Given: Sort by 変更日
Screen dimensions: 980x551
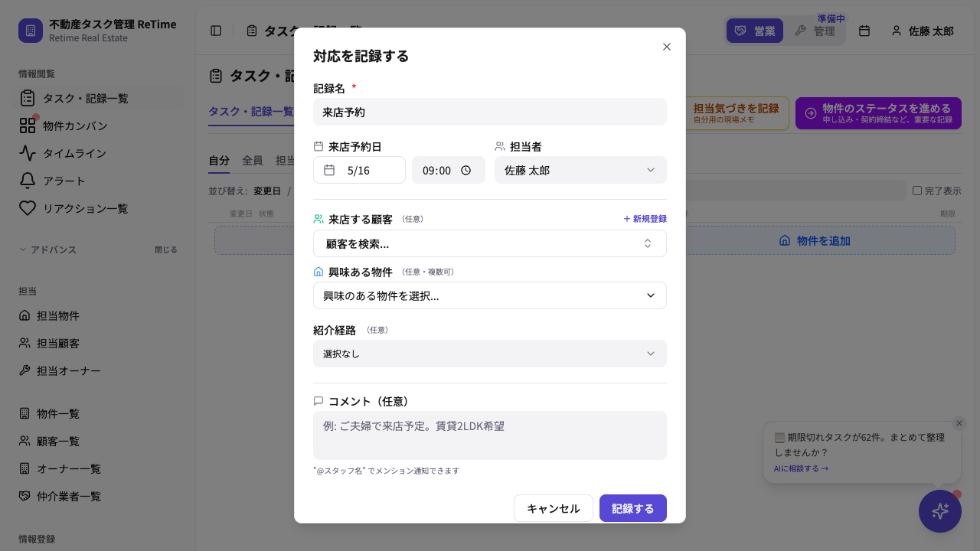Looking at the screenshot, I should [267, 191].
